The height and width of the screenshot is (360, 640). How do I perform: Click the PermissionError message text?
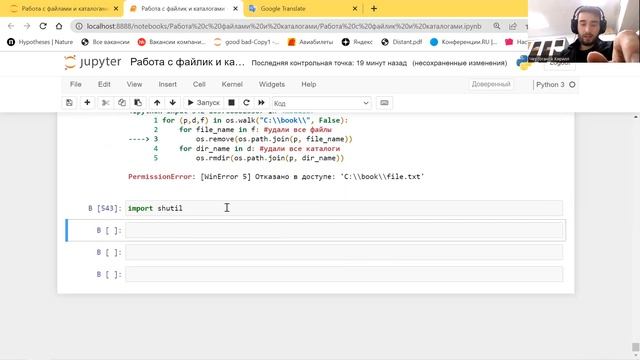(x=276, y=177)
